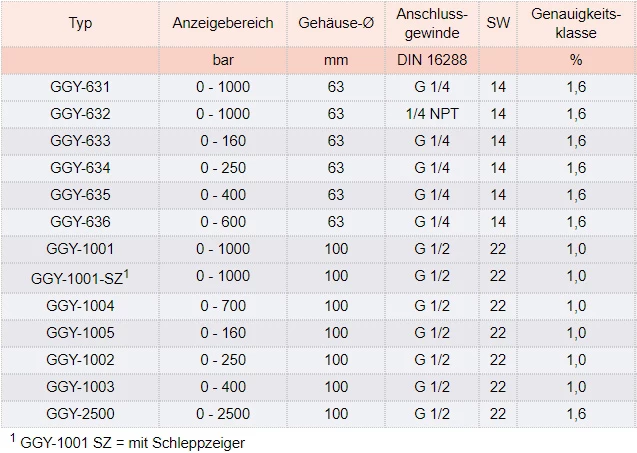The image size is (637, 453).
Task: Click the "0 - 2500" range value
Action: [x=223, y=413]
